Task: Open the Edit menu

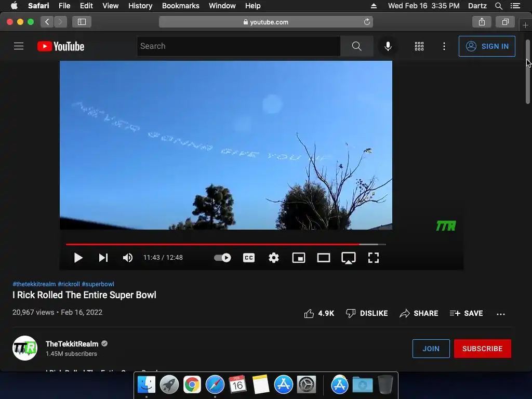Action: tap(86, 6)
